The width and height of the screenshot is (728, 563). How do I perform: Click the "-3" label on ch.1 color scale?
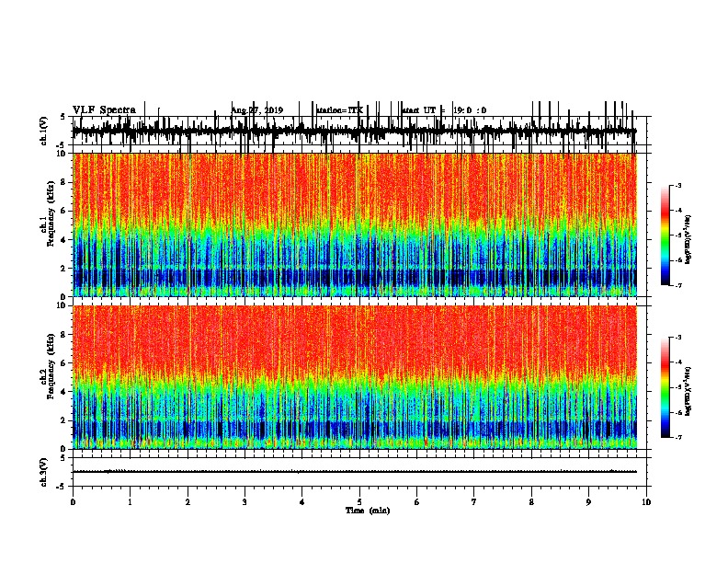[677, 185]
